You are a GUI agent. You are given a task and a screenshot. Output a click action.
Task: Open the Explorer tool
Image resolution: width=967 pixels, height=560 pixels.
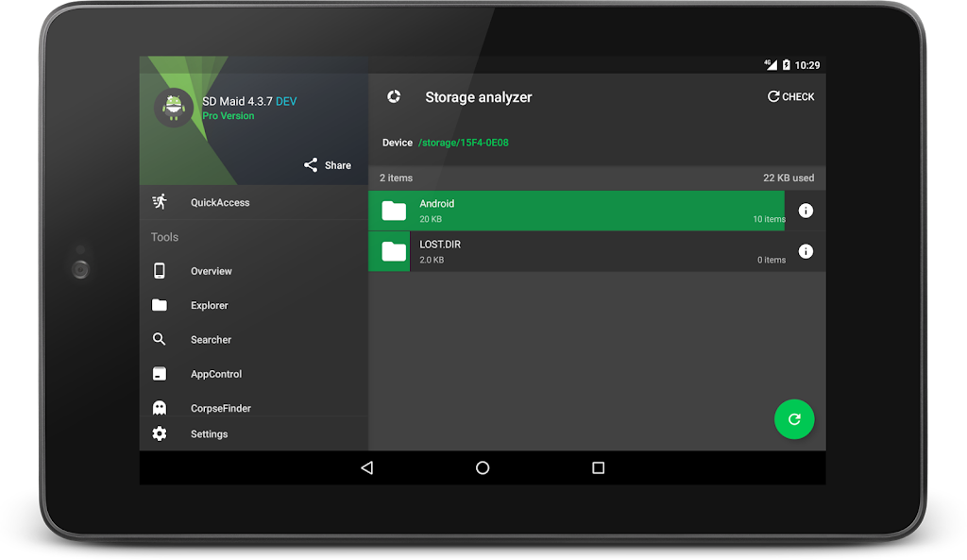coord(209,305)
